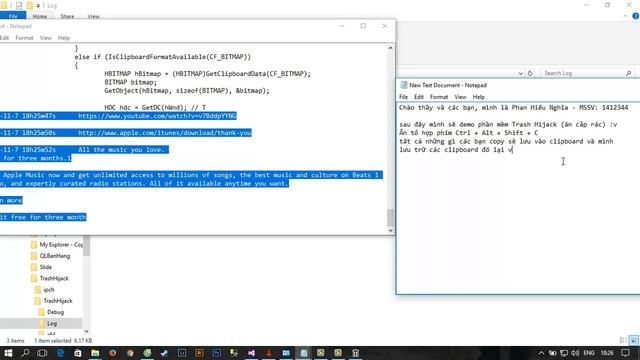Screen dimensions: 640x360
Task: Open Photoshop (Ps) taskbar icon
Action: [217, 353]
